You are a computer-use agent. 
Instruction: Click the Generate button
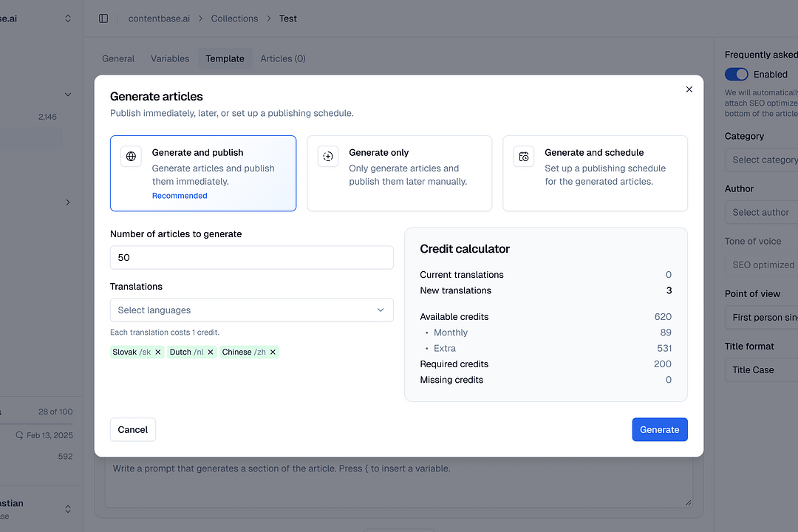pyautogui.click(x=659, y=429)
